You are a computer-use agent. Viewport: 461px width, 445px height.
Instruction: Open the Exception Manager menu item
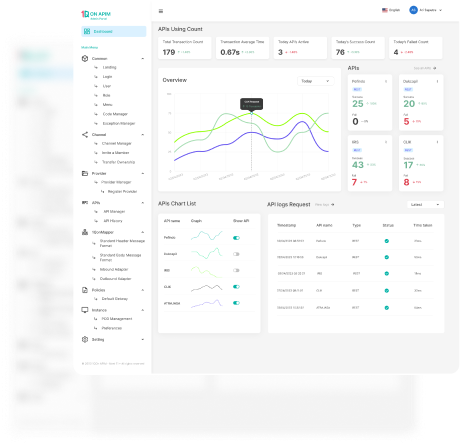[x=119, y=123]
